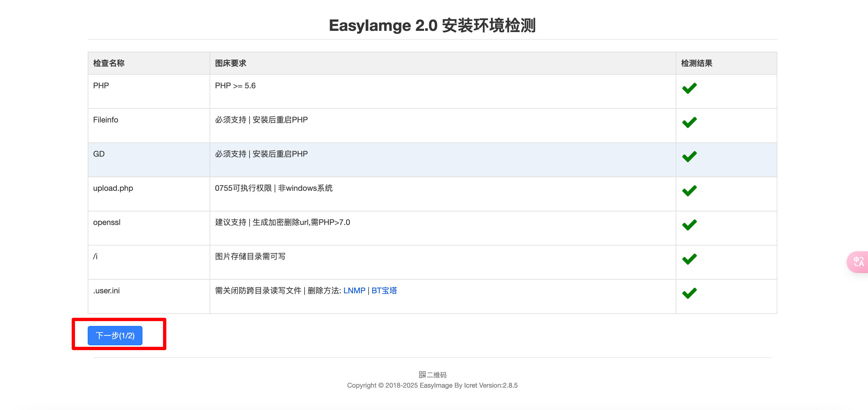Click the upload.php name cell
This screenshot has width=868, height=410.
tap(113, 188)
